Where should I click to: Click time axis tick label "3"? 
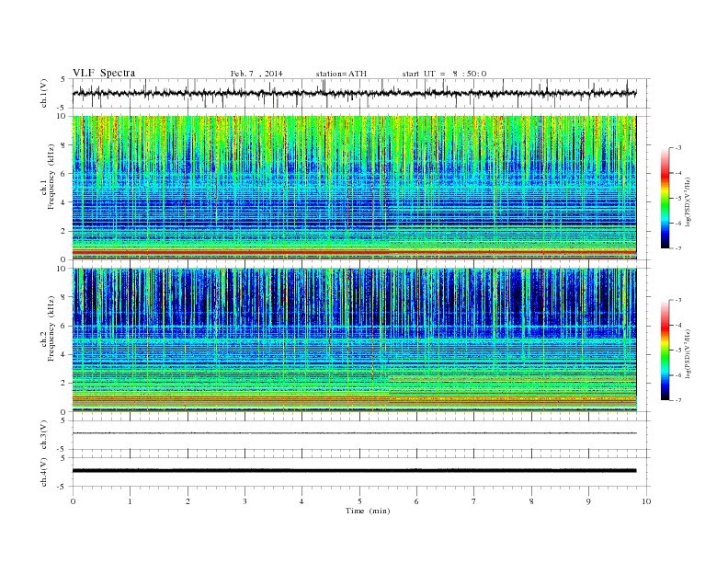pyautogui.click(x=245, y=501)
